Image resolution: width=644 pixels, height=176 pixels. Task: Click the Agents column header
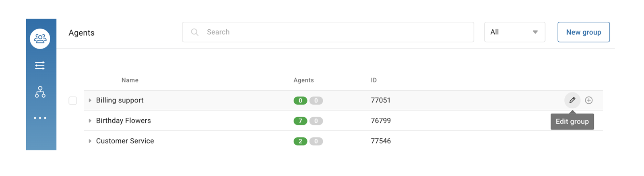click(303, 80)
